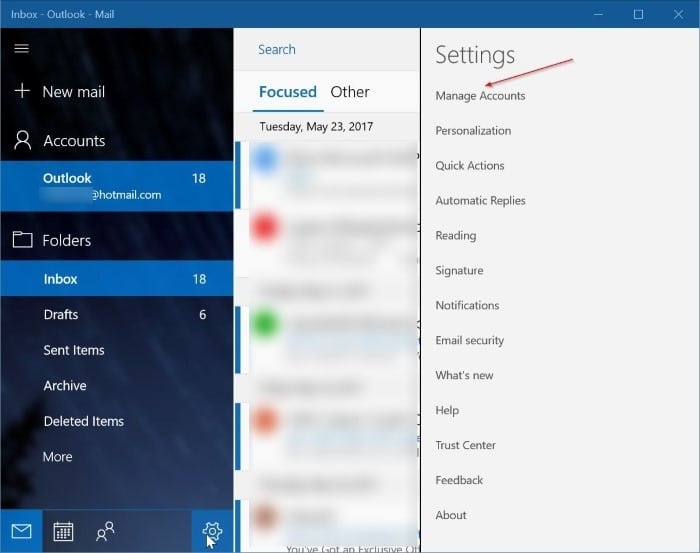The height and width of the screenshot is (553, 700).
Task: Open What's new entry
Action: [x=464, y=375]
